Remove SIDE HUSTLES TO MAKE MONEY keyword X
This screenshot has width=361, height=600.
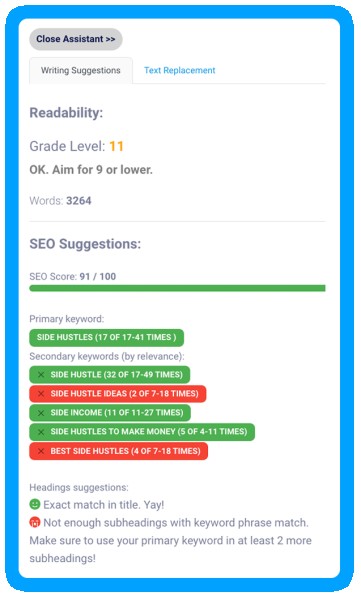point(41,432)
